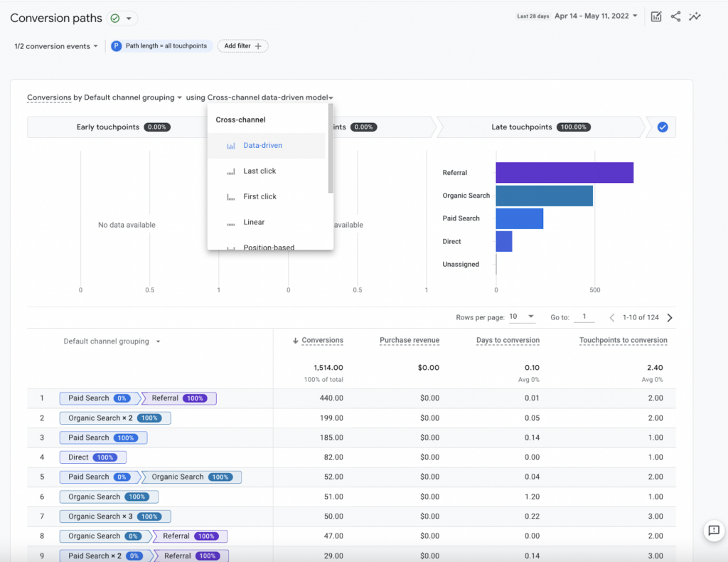Click the Go to page number field
This screenshot has width=728, height=562.
(x=584, y=317)
